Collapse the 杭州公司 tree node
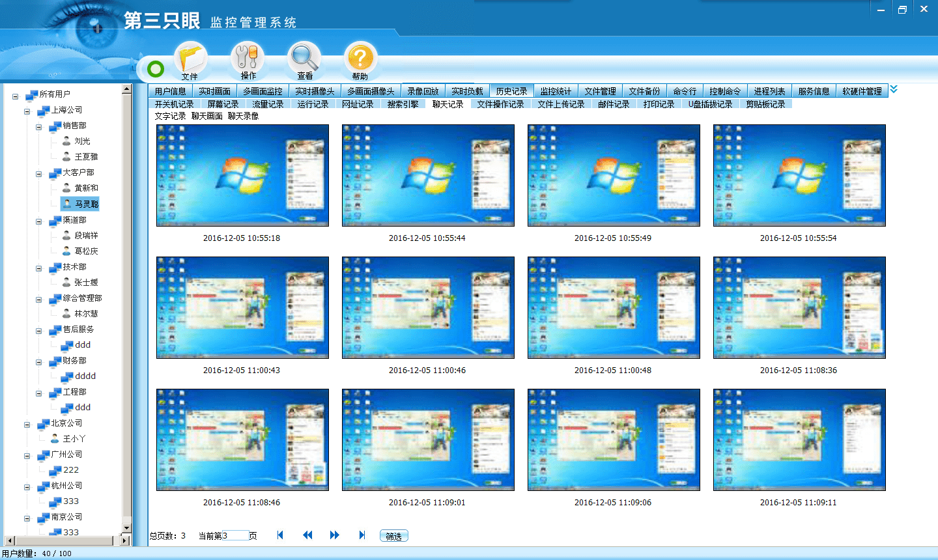Viewport: 938px width, 560px height. click(27, 487)
